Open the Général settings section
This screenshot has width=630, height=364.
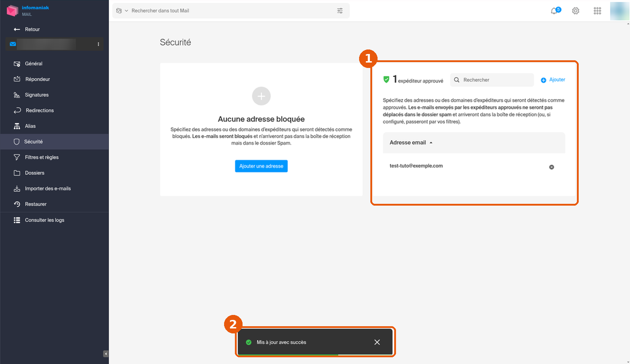point(54,64)
